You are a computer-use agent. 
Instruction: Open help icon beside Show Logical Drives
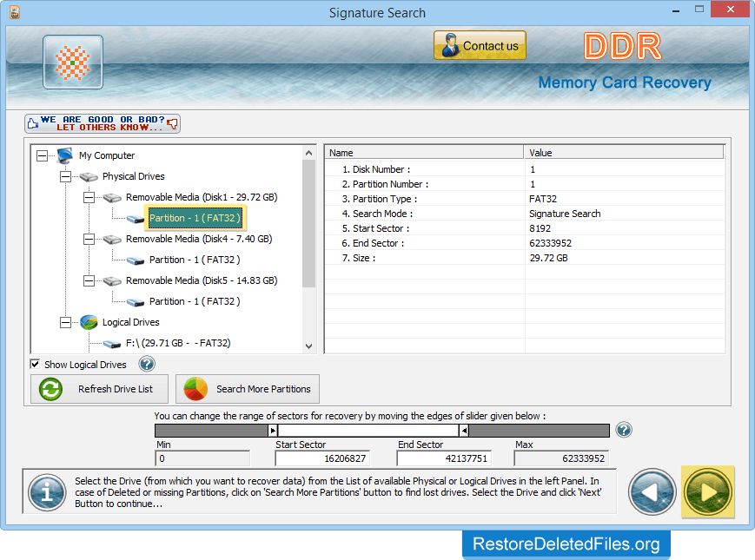coord(147,364)
